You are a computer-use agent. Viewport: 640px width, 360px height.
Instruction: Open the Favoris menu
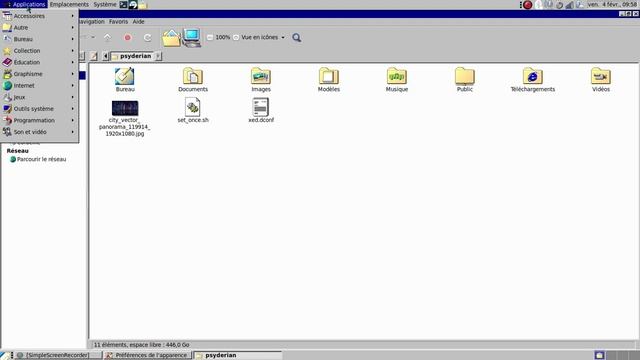tap(118, 22)
